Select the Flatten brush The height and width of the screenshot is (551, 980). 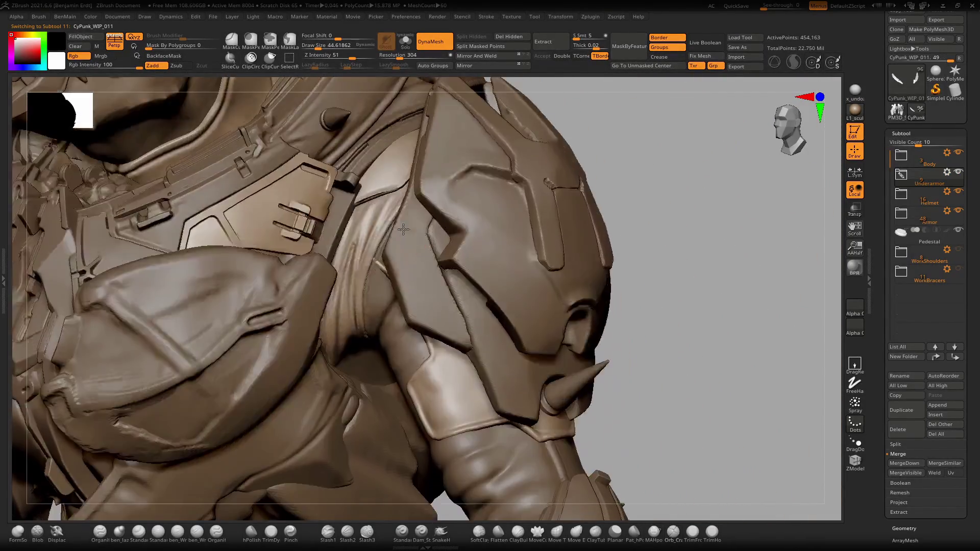[x=499, y=534]
